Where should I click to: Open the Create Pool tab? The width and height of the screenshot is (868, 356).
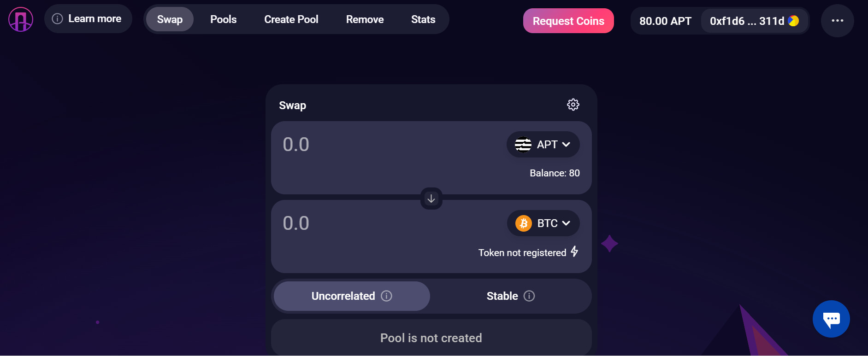(291, 19)
